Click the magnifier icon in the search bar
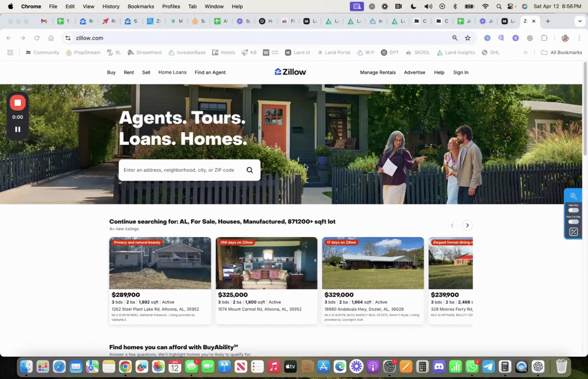Screen dimensions: 588x379 (250, 170)
